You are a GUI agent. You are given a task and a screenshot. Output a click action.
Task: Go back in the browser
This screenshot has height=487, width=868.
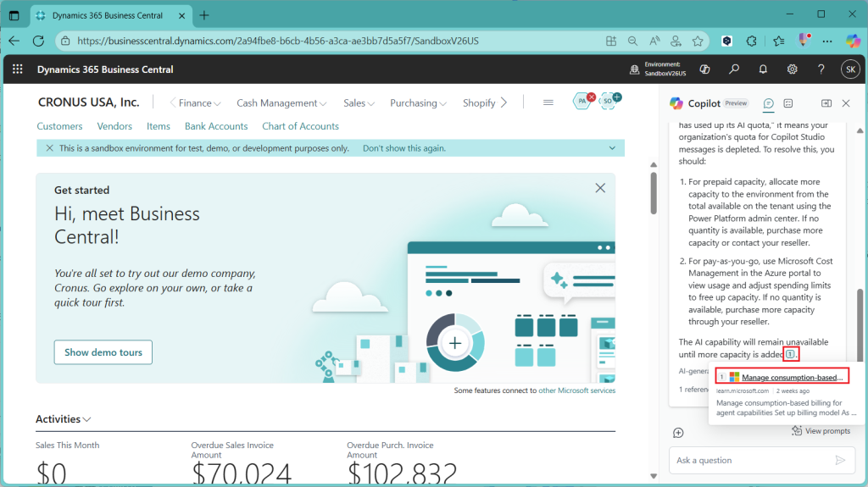click(14, 41)
